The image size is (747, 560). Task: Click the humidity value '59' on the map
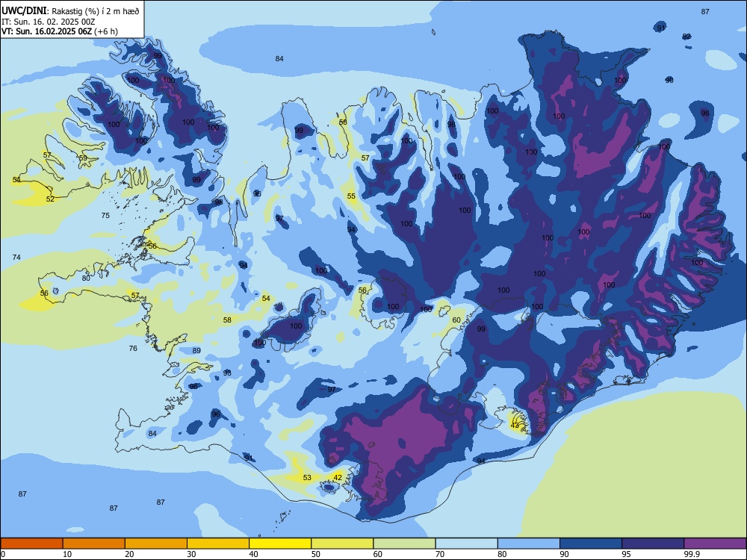(x=84, y=158)
